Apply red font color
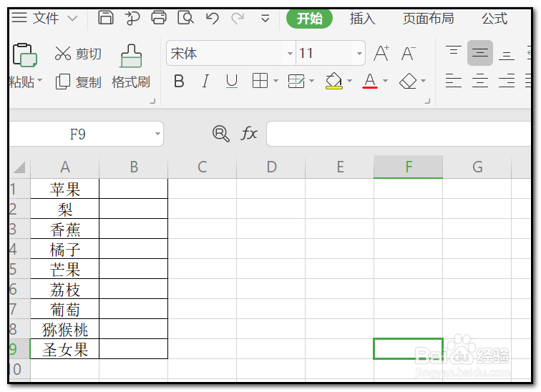This screenshot has width=541, height=392. (x=370, y=81)
